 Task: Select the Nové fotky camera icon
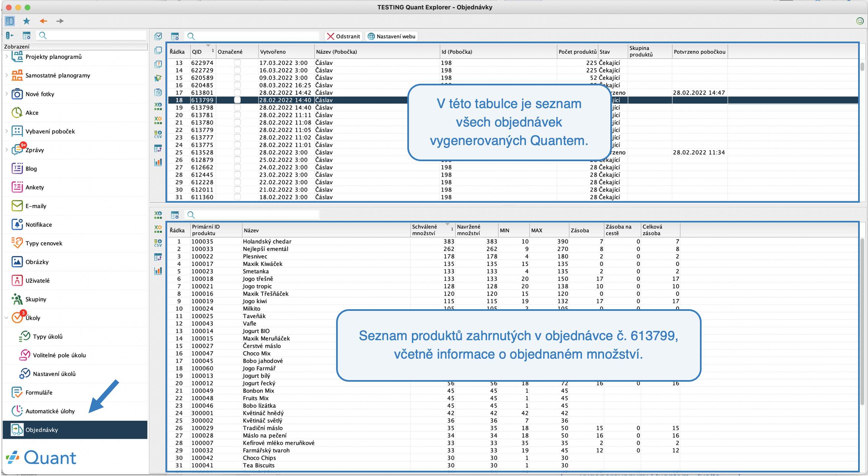point(17,94)
